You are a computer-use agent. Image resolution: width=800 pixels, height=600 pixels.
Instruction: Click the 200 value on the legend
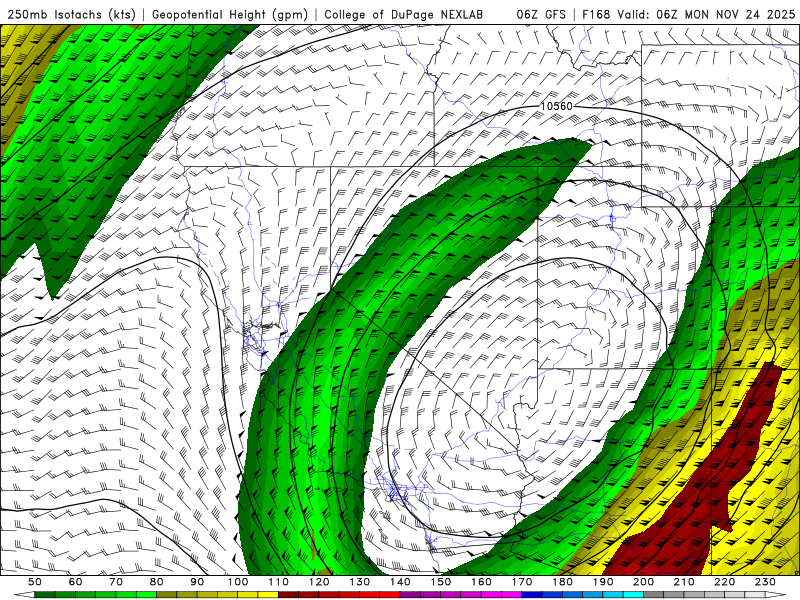[644, 582]
